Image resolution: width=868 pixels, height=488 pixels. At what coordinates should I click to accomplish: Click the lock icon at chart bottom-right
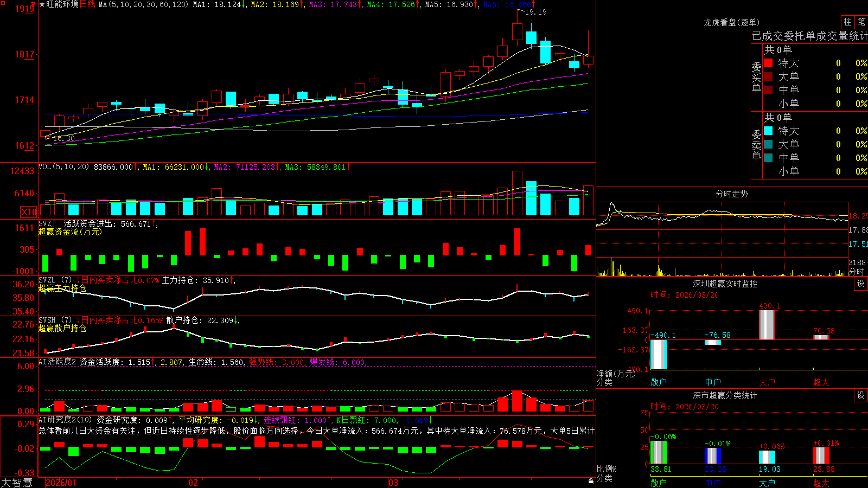pos(591,481)
